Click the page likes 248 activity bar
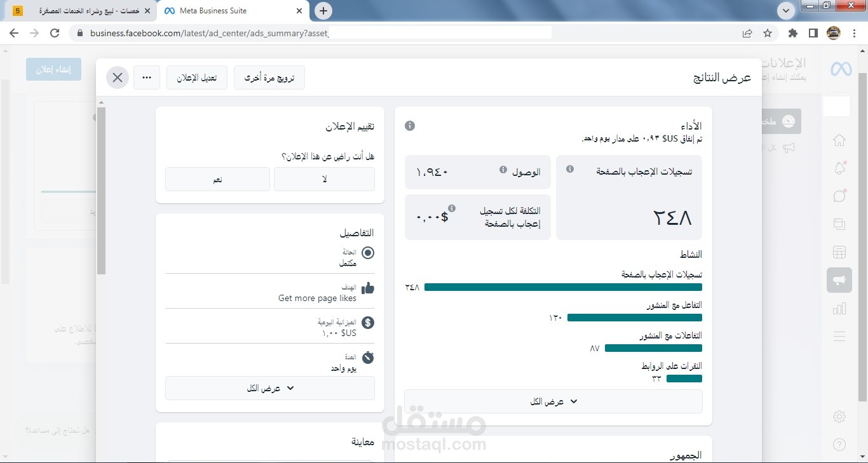868x463 pixels. [563, 287]
